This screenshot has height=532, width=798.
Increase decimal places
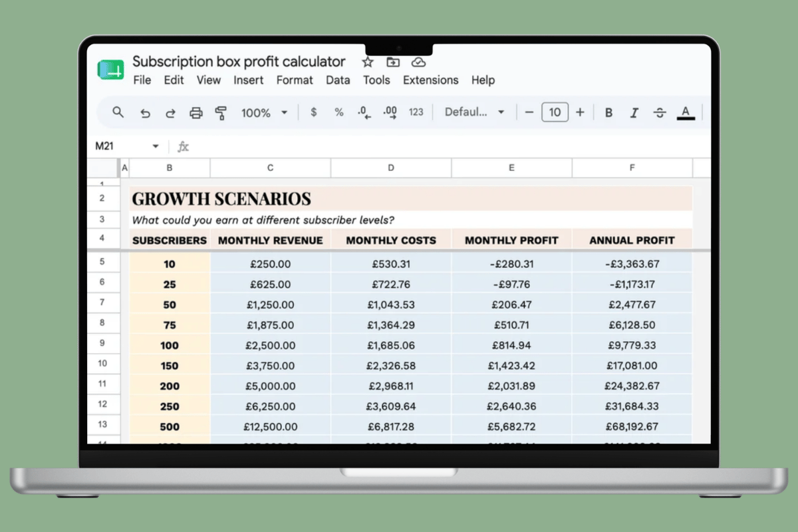390,112
